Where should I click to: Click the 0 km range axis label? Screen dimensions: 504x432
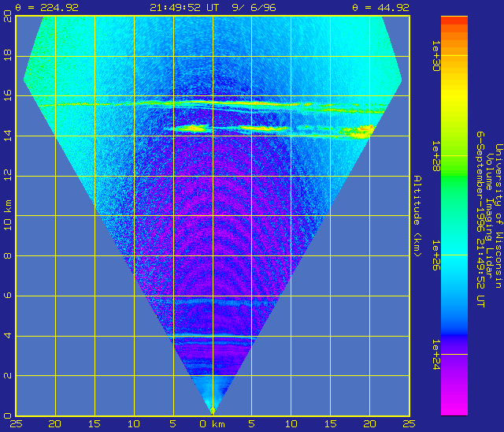(x=212, y=424)
